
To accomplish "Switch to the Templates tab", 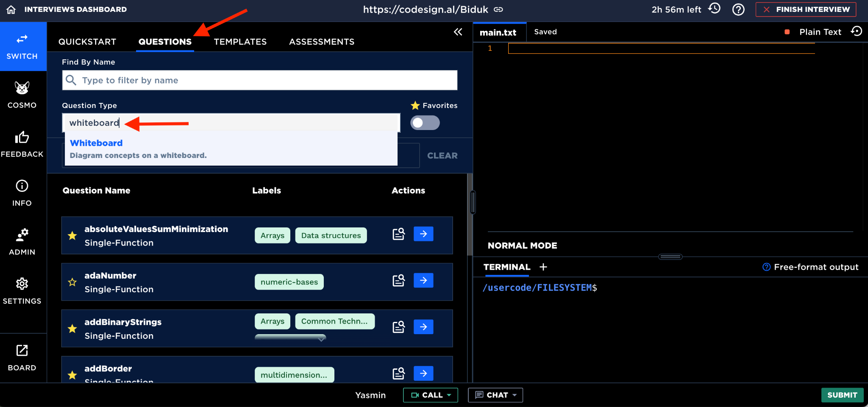I will (240, 42).
